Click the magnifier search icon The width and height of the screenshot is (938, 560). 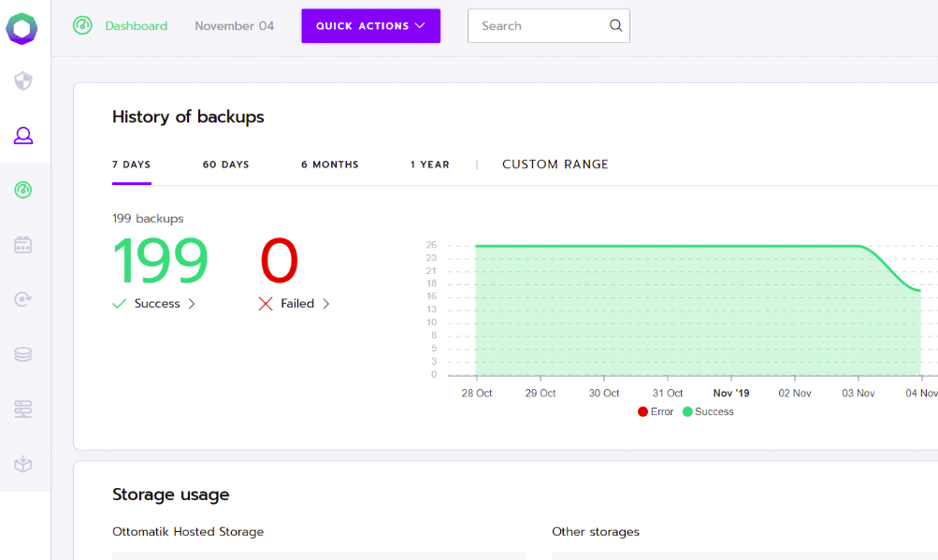(x=615, y=25)
